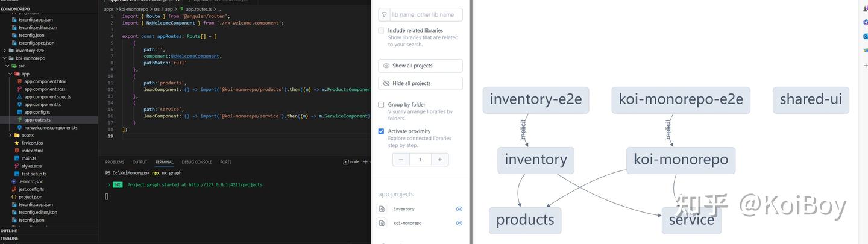The height and width of the screenshot is (244, 868).
Task: Click the Show all projects button
Action: pyautogui.click(x=420, y=66)
